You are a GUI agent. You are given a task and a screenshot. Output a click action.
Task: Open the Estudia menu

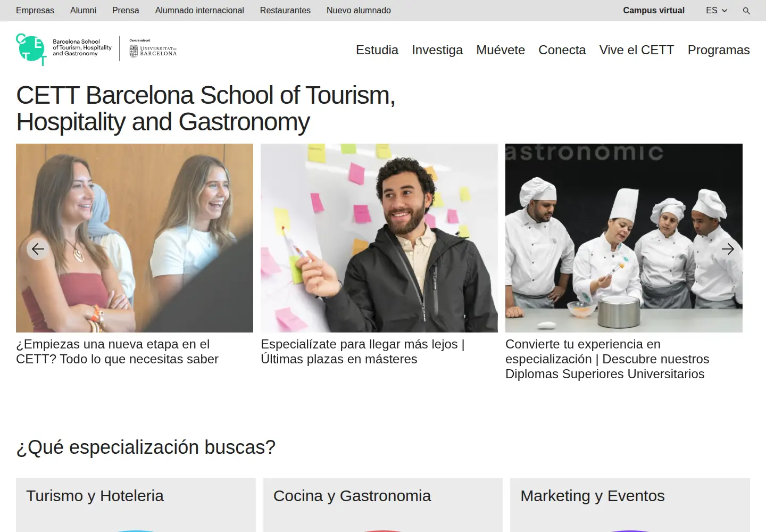[377, 50]
